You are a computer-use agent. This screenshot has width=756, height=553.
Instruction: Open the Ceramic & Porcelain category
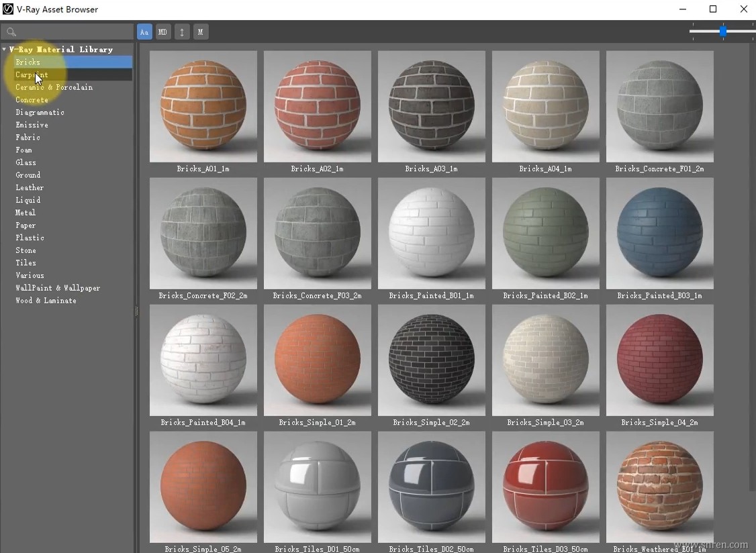coord(54,87)
